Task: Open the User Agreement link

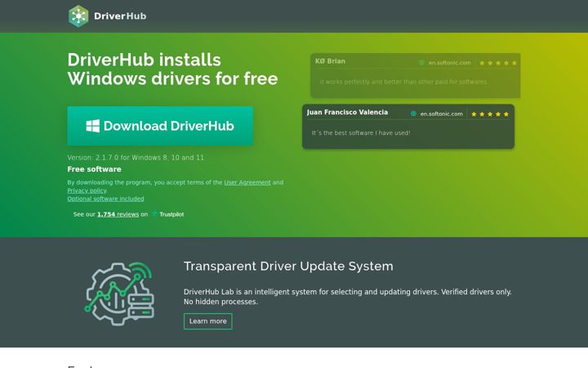Action: (247, 182)
